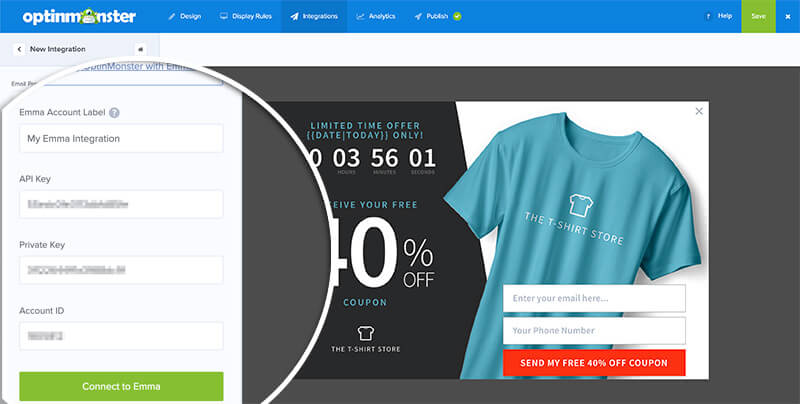Click the Account ID input field
This screenshot has width=800, height=404.
121,336
